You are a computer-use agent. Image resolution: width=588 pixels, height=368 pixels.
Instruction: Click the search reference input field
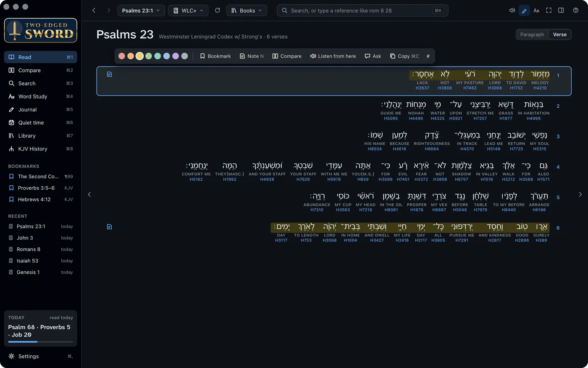point(362,11)
